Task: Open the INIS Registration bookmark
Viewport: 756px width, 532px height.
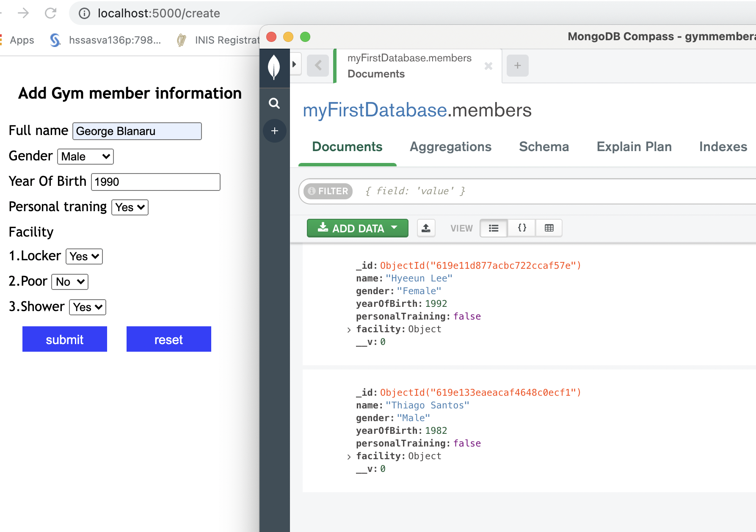Action: click(x=218, y=40)
